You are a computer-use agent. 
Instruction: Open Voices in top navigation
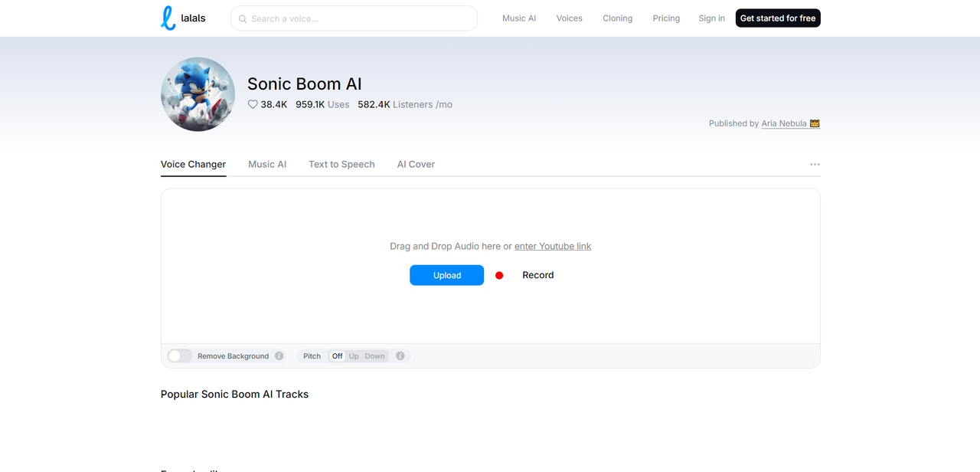[x=570, y=18]
